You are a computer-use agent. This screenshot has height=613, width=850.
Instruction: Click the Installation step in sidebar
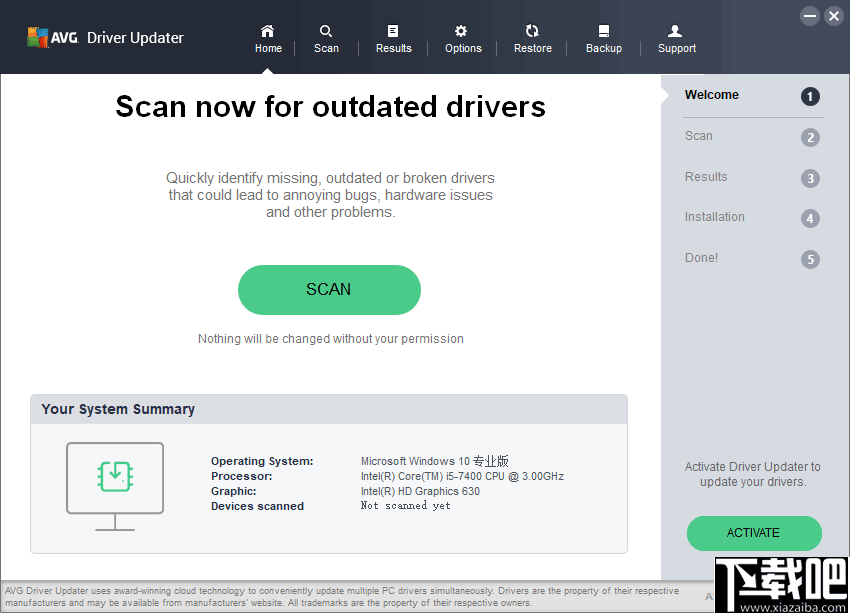715,217
